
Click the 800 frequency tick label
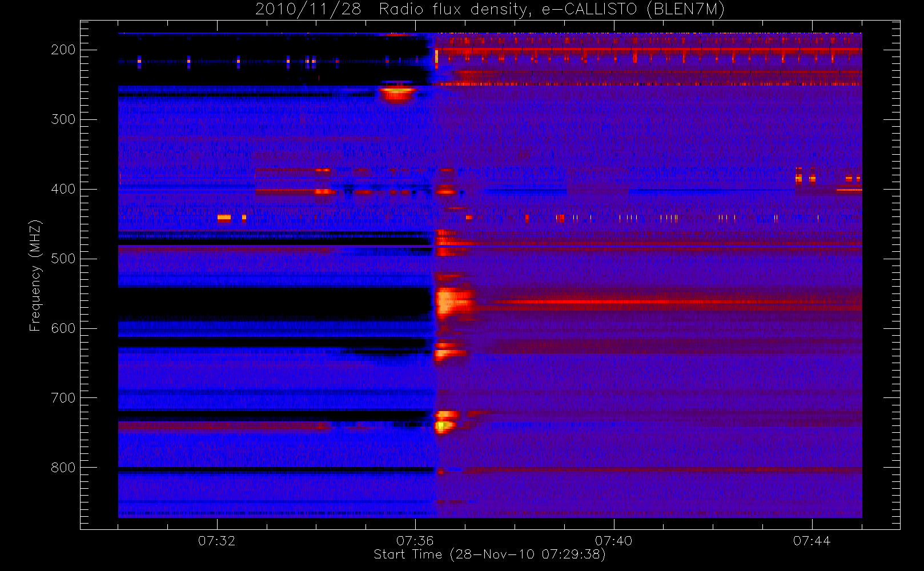click(x=63, y=468)
